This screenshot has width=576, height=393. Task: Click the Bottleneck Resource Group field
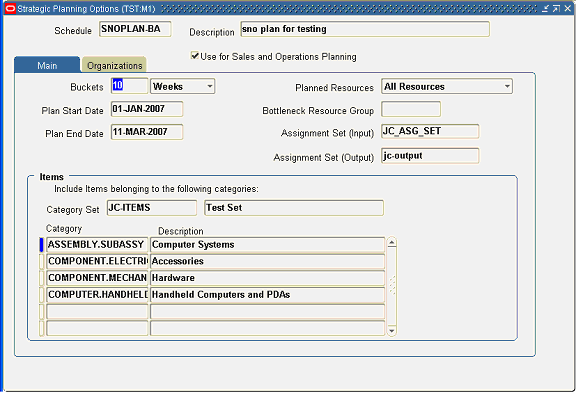pos(411,109)
